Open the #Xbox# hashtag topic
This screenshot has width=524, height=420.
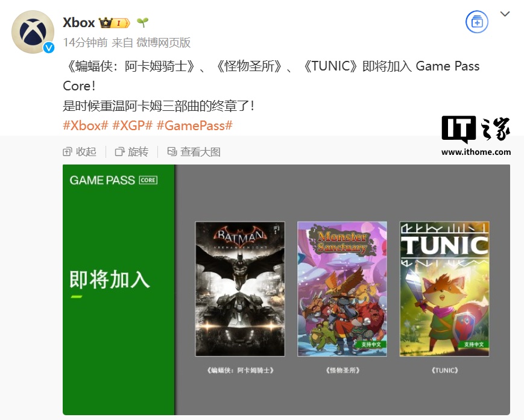coord(86,125)
